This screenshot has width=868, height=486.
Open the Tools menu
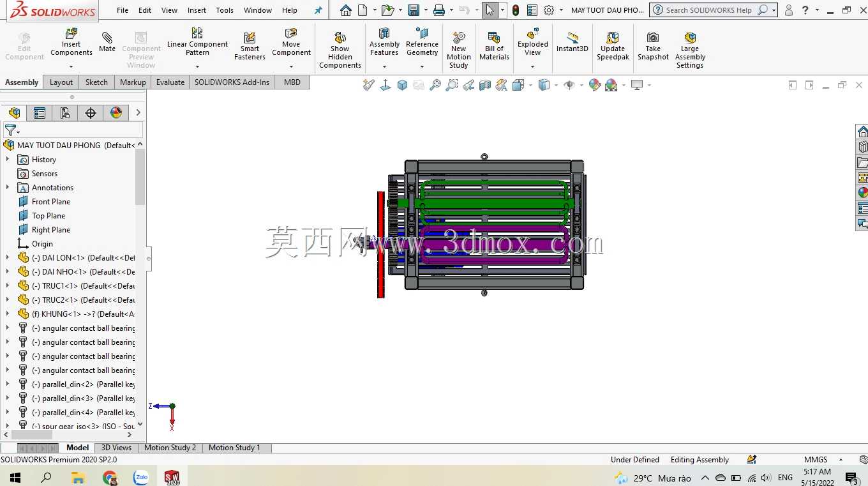click(225, 10)
